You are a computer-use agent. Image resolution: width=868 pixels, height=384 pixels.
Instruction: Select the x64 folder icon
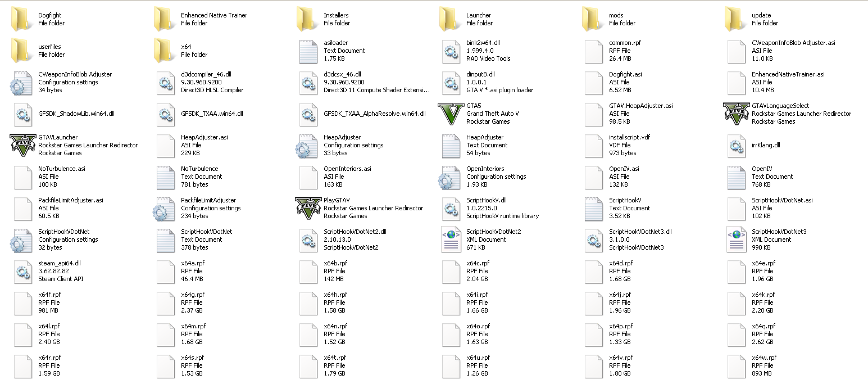coord(165,51)
